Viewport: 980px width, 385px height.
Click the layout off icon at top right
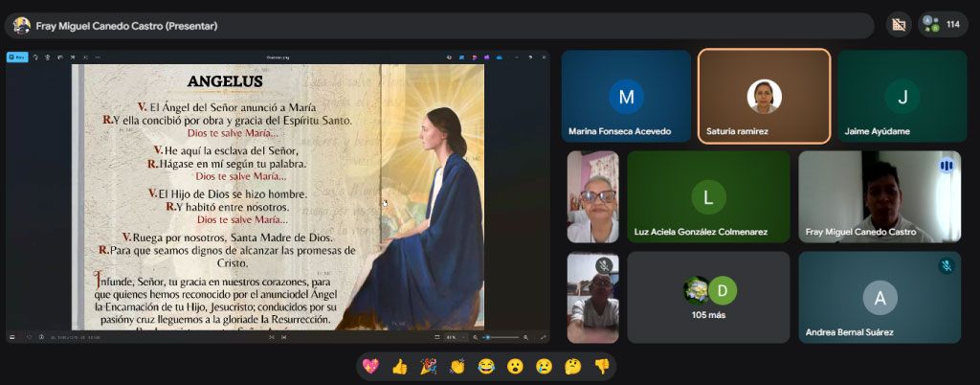899,25
